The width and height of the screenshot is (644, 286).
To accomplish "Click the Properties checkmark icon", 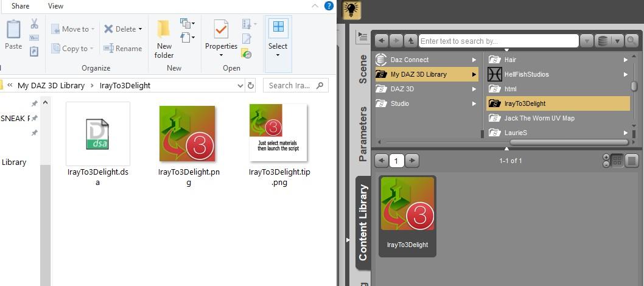I will pyautogui.click(x=221, y=29).
